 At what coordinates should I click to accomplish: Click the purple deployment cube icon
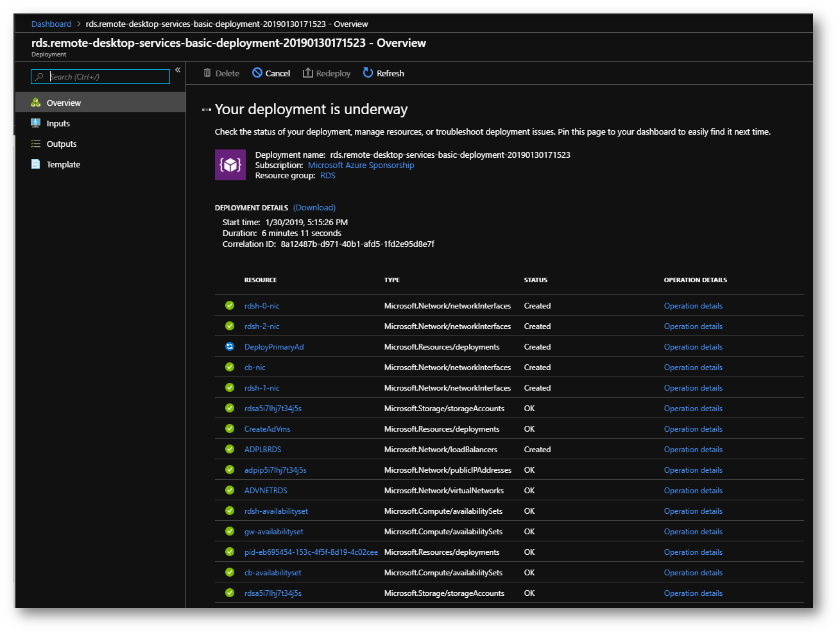(x=230, y=165)
